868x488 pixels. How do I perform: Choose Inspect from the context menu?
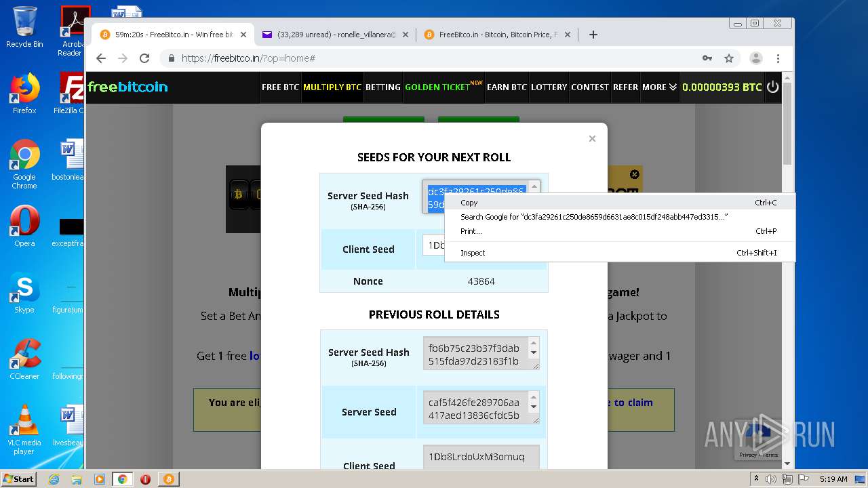pos(620,253)
